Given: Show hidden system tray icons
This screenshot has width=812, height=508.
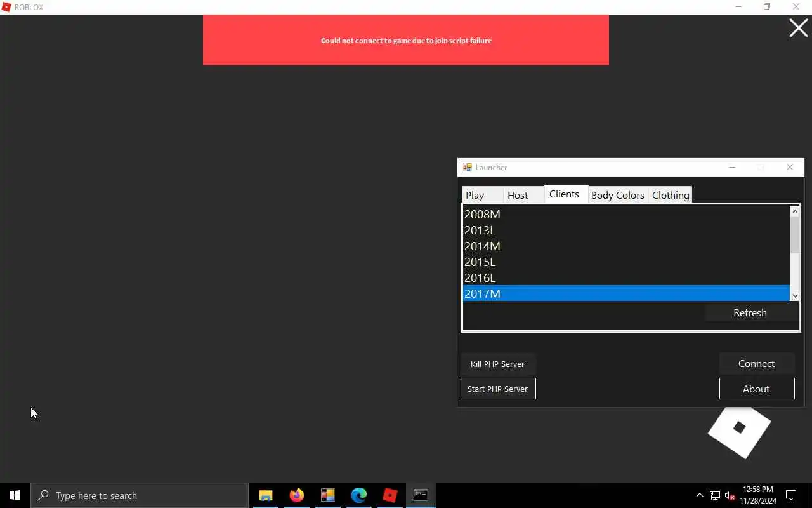Looking at the screenshot, I should click(x=699, y=495).
